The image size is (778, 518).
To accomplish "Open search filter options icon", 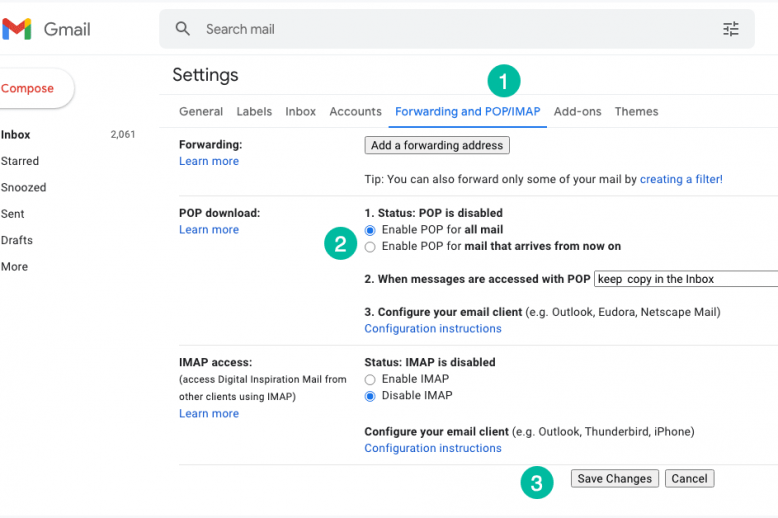I will (731, 29).
